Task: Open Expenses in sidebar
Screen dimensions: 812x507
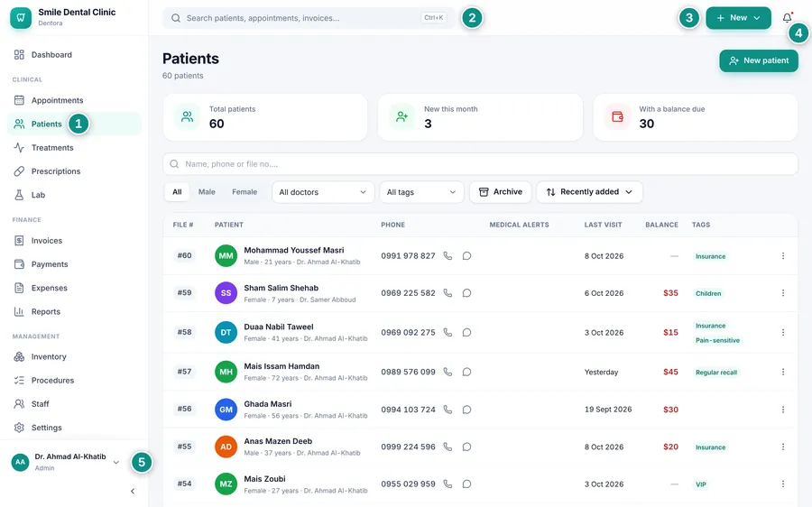Action: click(x=74, y=288)
